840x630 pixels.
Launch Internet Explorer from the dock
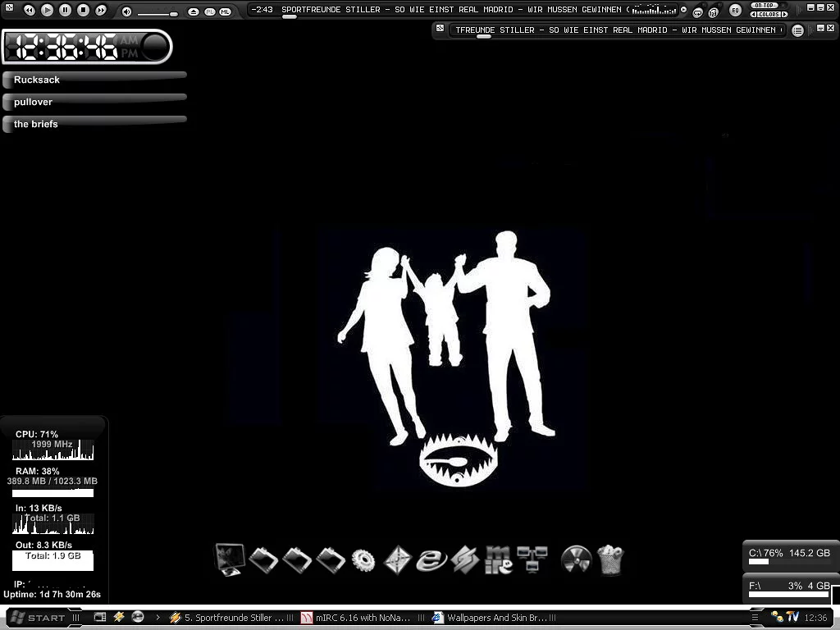click(x=431, y=560)
